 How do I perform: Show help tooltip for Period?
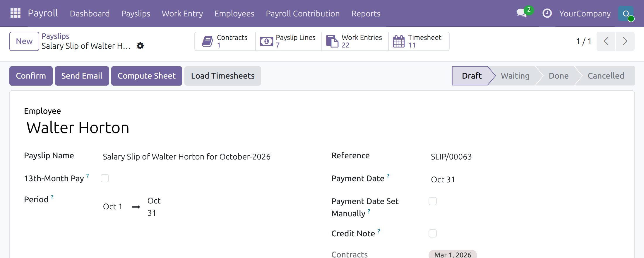(52, 197)
